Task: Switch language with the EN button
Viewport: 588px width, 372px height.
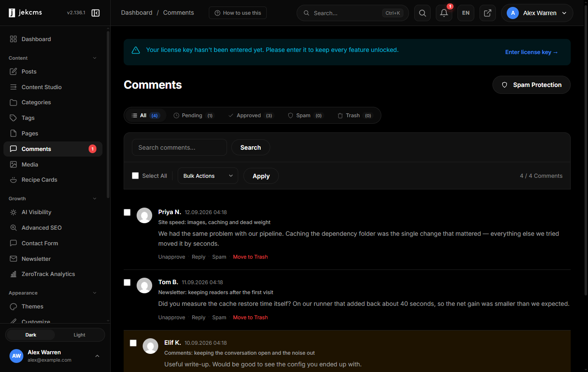Action: [x=466, y=13]
